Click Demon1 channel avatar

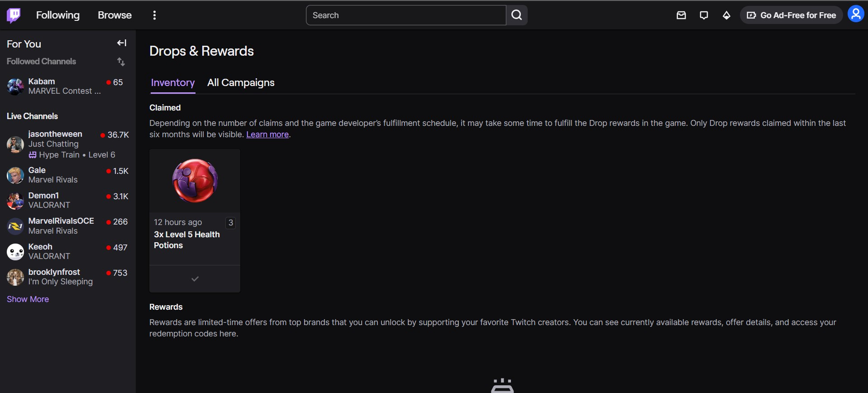pyautogui.click(x=15, y=201)
